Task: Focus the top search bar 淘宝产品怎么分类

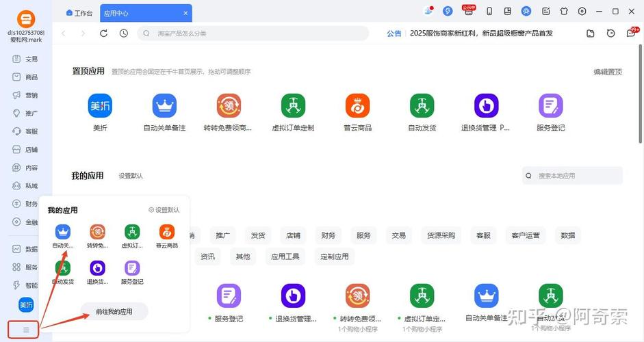Action: [x=253, y=34]
